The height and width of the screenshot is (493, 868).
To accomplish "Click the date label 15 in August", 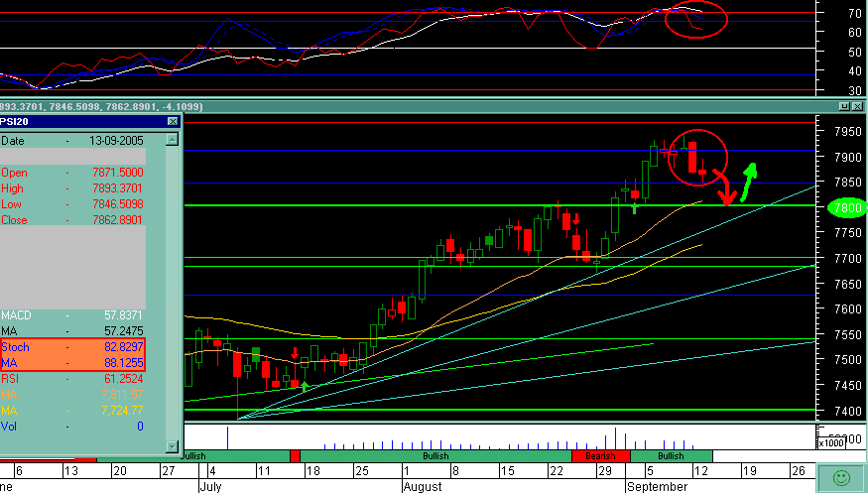I will point(507,471).
